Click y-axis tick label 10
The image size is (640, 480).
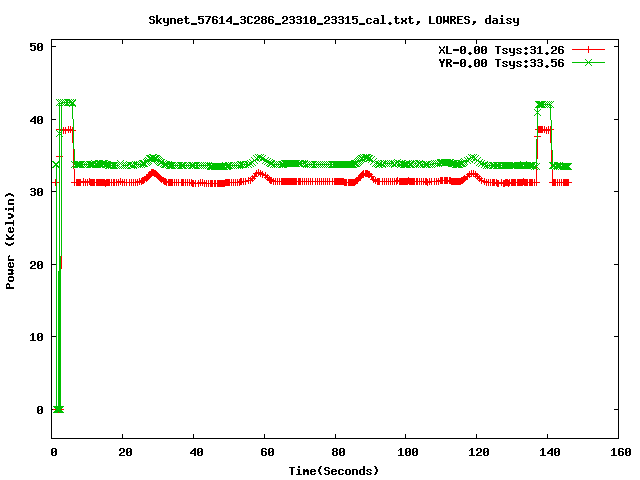(x=36, y=337)
